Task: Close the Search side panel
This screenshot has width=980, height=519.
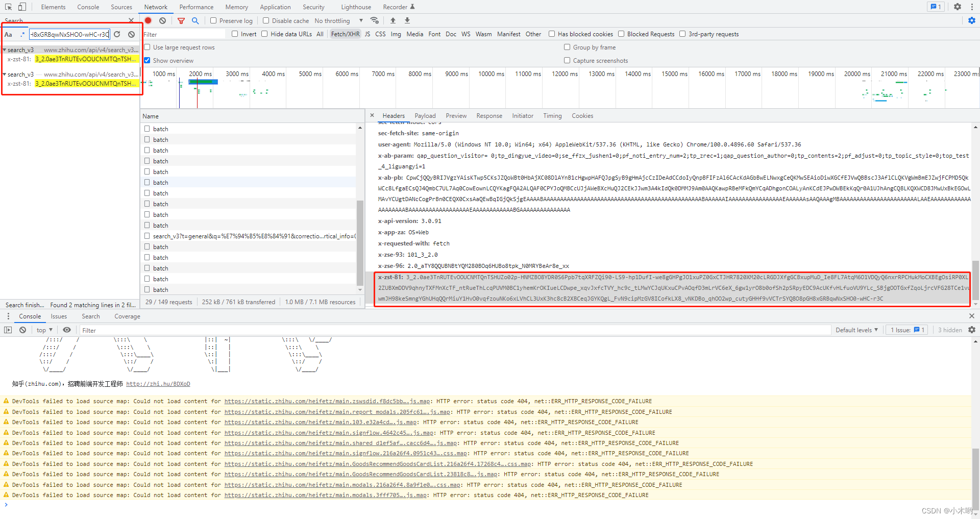Action: pyautogui.click(x=131, y=20)
